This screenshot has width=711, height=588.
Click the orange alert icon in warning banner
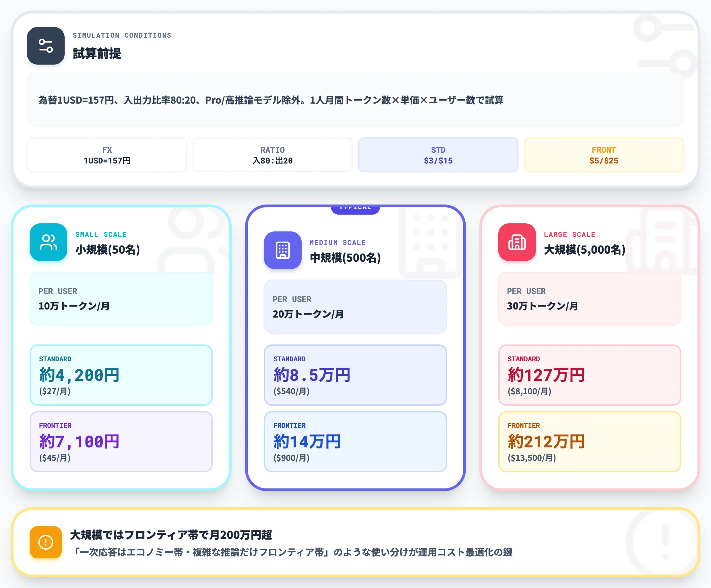(x=46, y=542)
